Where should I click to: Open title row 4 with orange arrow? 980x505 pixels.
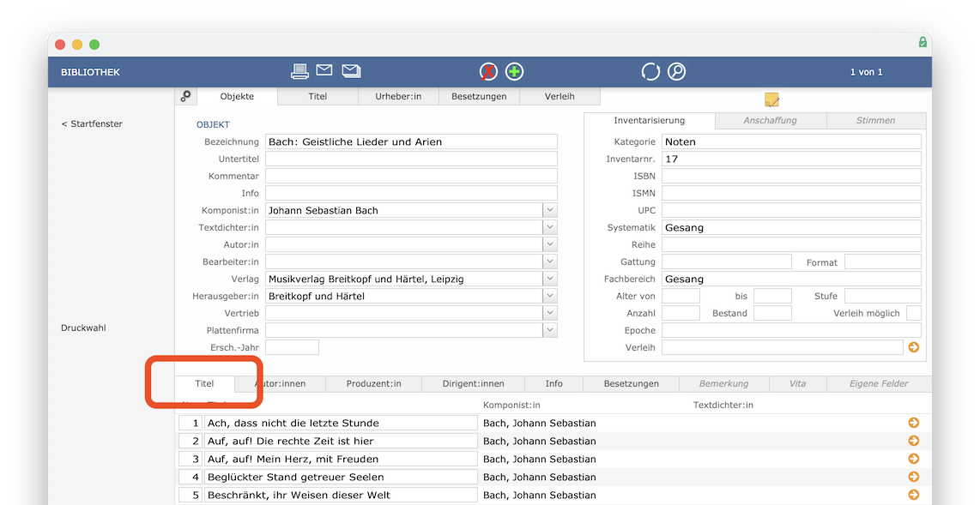[x=914, y=477]
